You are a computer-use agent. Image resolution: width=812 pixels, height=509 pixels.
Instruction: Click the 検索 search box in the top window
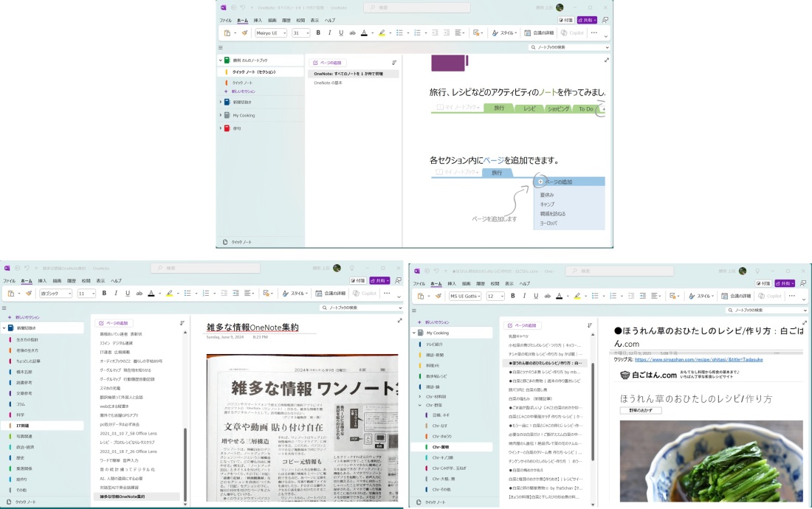417,8
